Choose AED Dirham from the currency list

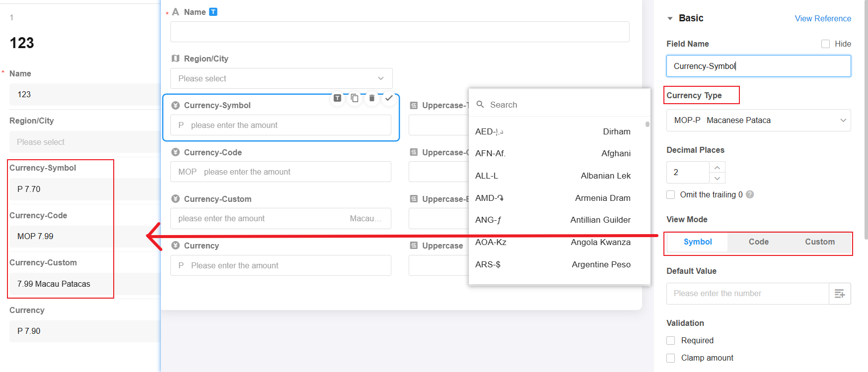pos(556,131)
